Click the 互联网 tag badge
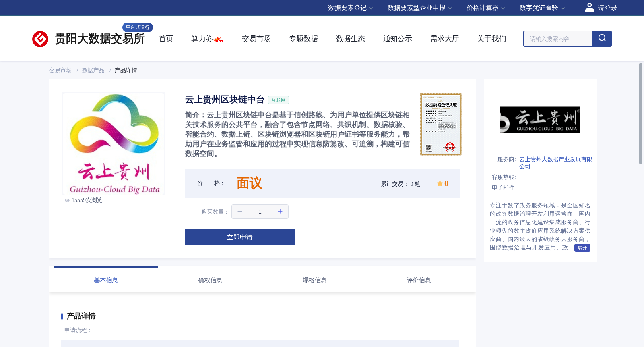Image resolution: width=644 pixels, height=347 pixels. click(x=279, y=100)
